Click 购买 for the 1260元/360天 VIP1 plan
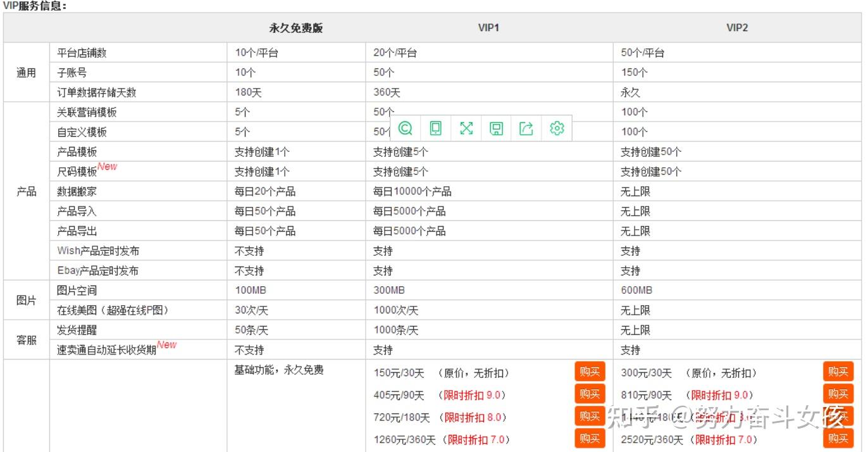 coord(589,438)
